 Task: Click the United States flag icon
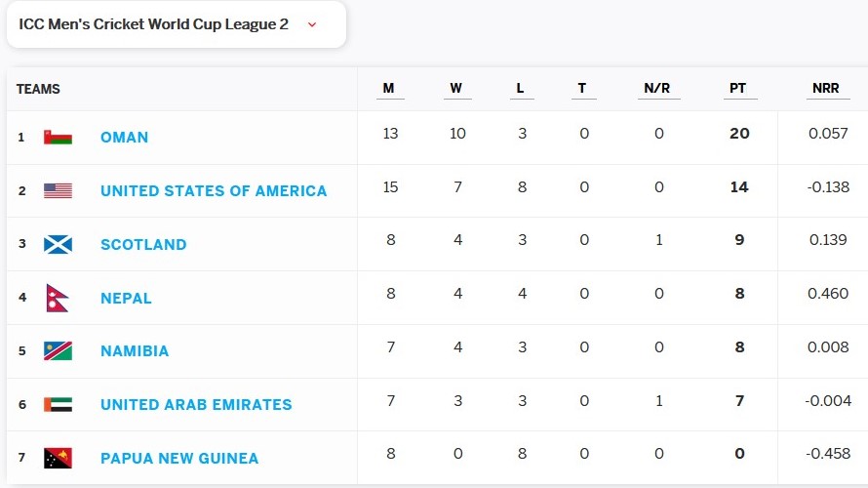click(58, 191)
